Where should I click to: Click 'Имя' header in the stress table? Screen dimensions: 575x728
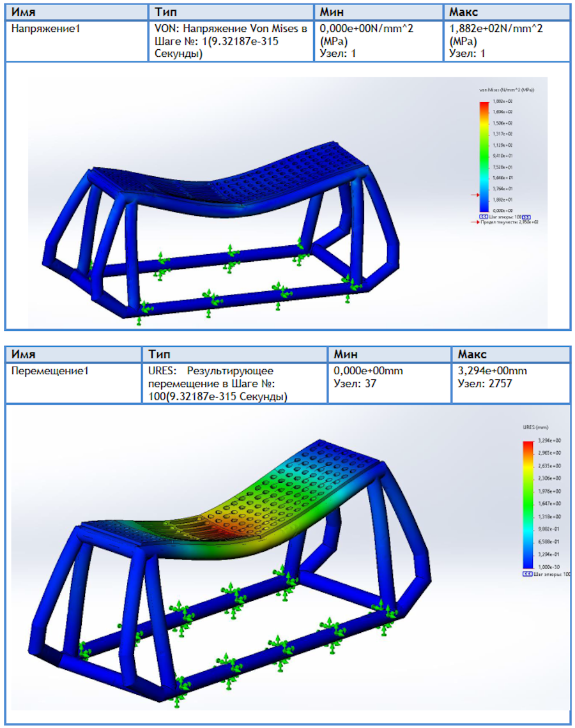(77, 12)
